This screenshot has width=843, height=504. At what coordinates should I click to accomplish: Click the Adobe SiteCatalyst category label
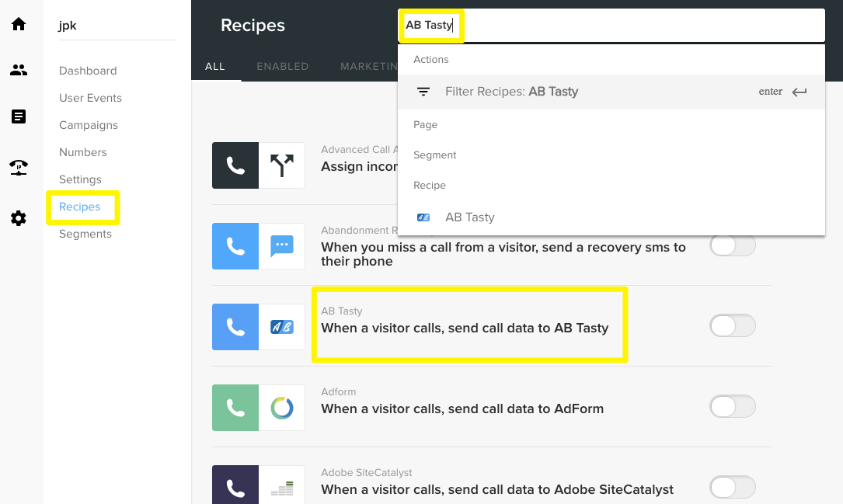[x=366, y=472]
